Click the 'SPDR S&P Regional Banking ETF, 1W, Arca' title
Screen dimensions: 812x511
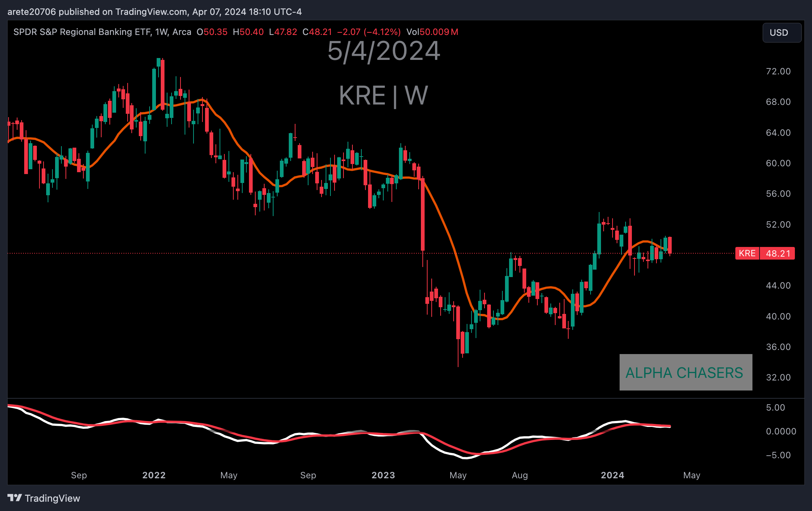[x=102, y=32]
